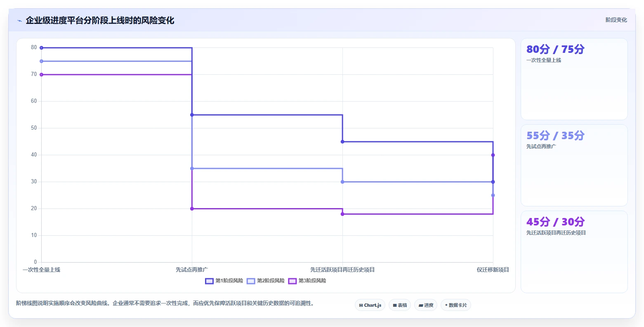Click the 第3阶段风险 point at 18 for 先迁活跃项目

click(x=342, y=214)
